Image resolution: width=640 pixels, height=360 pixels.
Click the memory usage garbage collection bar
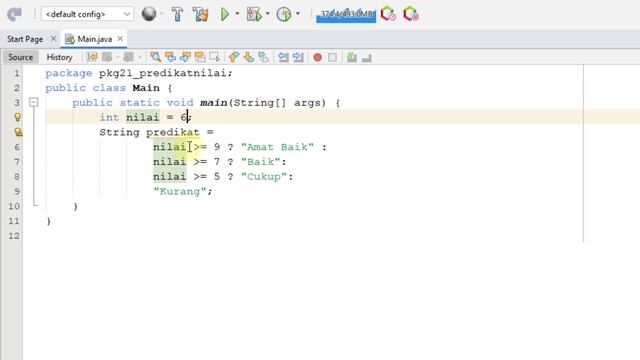[x=346, y=15]
